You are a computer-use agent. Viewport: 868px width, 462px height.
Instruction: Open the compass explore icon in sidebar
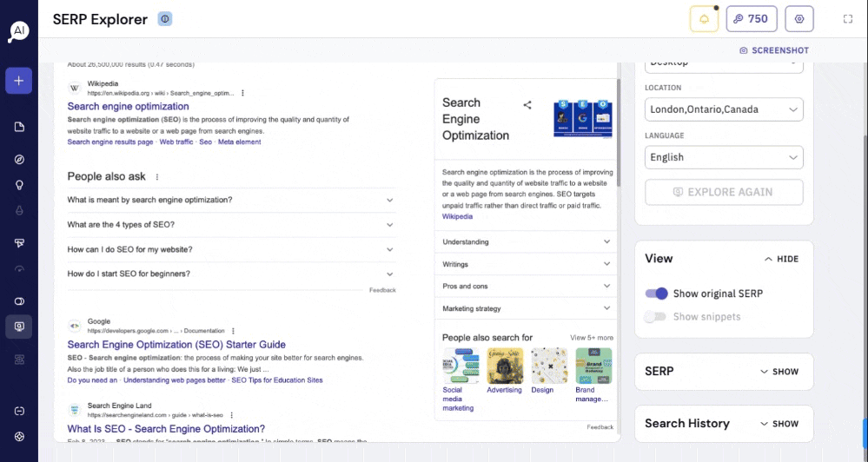click(19, 159)
